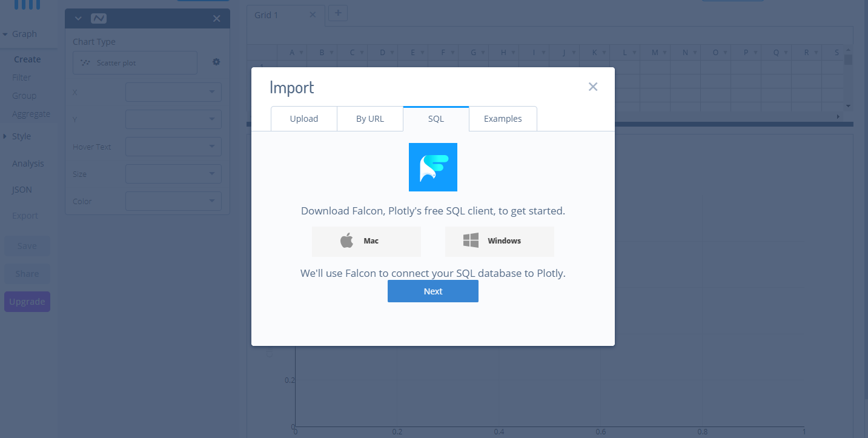Close the Grid 1 tab
Viewport: 868px width, 438px height.
click(313, 15)
